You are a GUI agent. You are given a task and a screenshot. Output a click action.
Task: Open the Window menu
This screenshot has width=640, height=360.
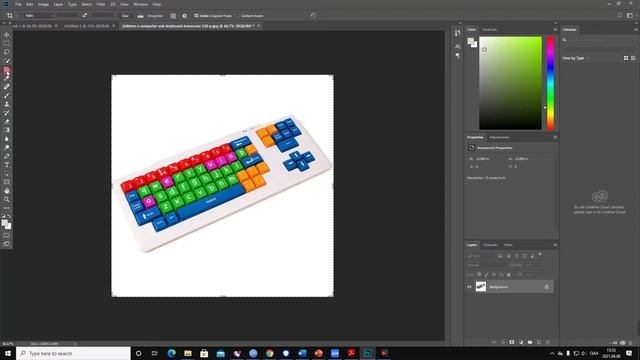[140, 4]
